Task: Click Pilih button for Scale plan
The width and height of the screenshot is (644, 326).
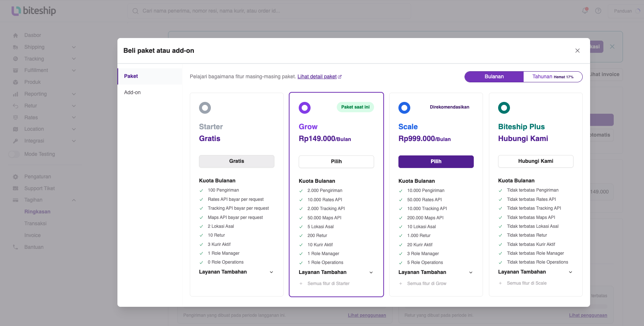Action: click(436, 162)
